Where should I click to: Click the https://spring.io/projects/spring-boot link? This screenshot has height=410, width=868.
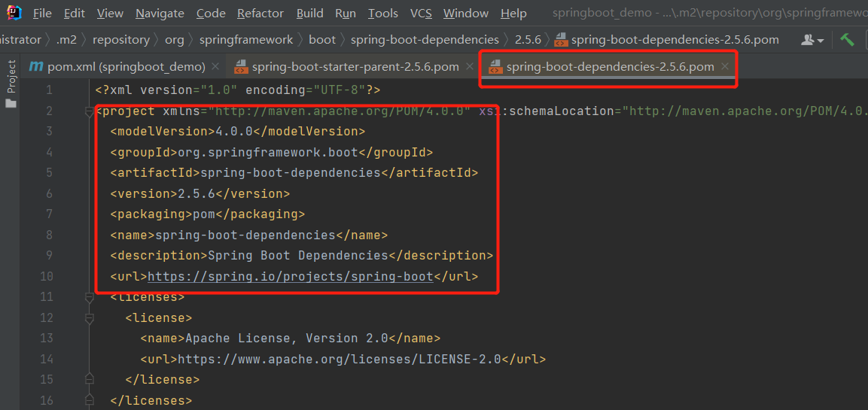click(x=290, y=276)
